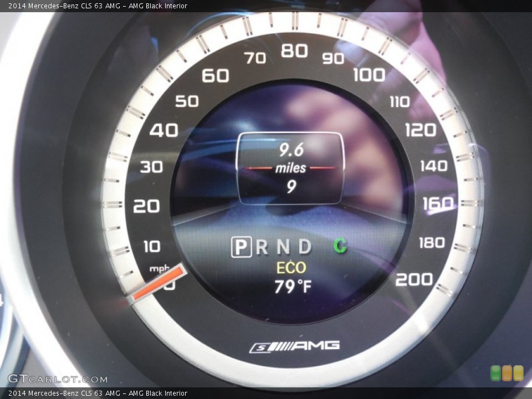The image size is (532, 399).
Task: Click the S AMG logo on the dial
Action: 294,346
